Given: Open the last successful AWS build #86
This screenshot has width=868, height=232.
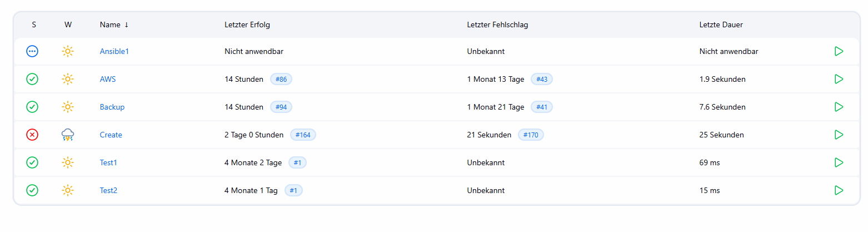Looking at the screenshot, I should point(281,79).
